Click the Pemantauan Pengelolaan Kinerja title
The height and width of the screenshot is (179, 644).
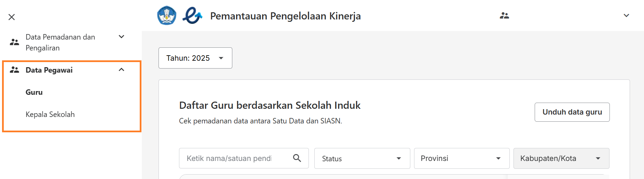(286, 16)
